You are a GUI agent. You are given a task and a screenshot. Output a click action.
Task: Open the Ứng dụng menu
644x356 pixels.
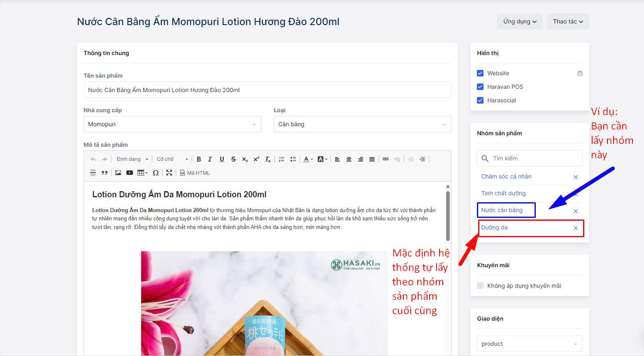[x=520, y=21]
